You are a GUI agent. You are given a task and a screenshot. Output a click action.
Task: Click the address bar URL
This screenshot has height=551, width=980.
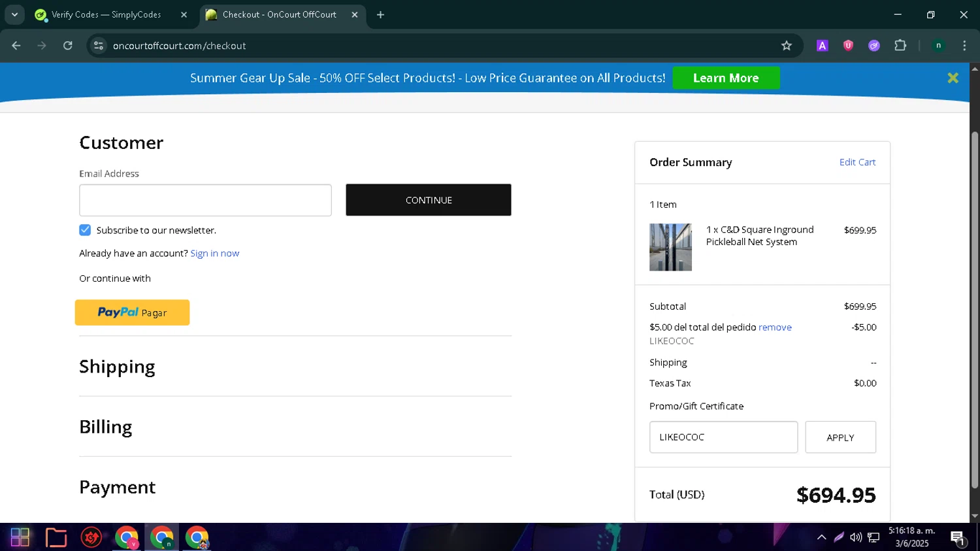[180, 46]
